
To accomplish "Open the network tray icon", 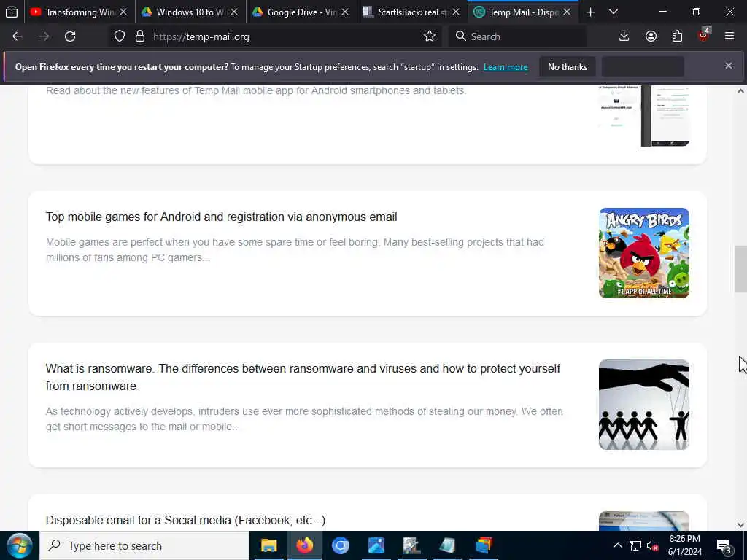I will coord(635,545).
